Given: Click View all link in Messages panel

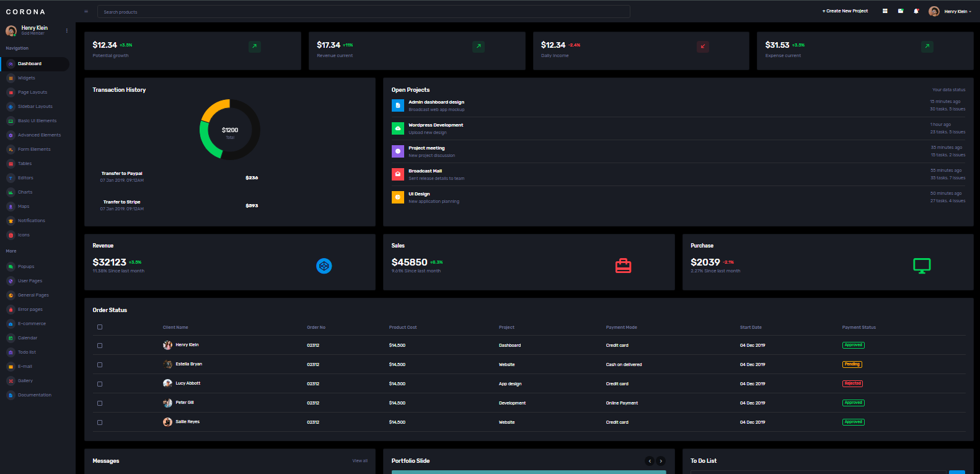Looking at the screenshot, I should (x=360, y=461).
